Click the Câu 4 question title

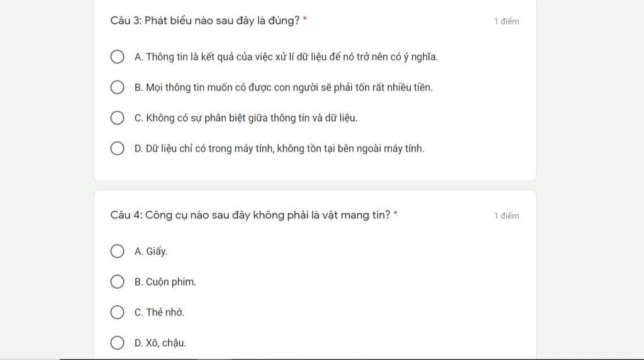(x=250, y=215)
